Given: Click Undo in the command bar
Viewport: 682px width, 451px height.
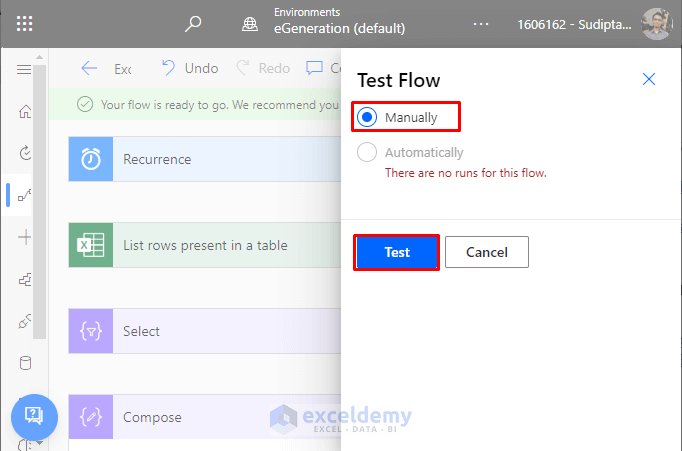Looking at the screenshot, I should [190, 69].
